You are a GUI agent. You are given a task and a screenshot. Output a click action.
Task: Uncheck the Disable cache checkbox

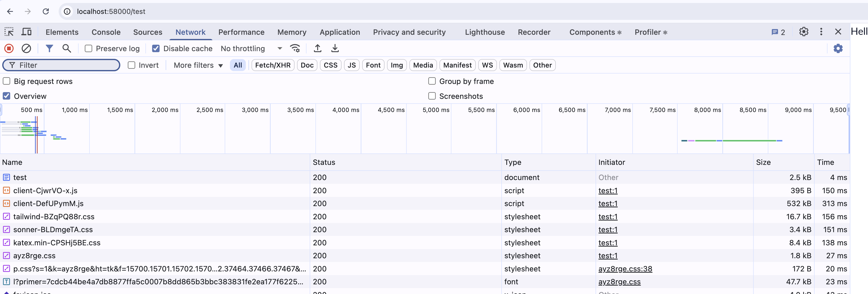[x=156, y=48]
